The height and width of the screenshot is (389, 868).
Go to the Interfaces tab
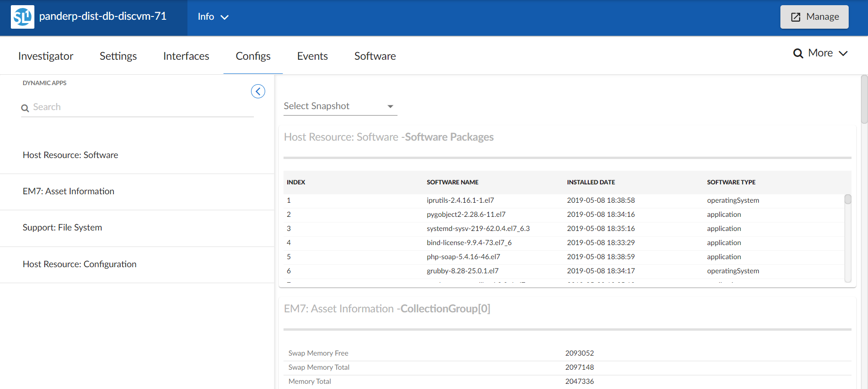[186, 56]
